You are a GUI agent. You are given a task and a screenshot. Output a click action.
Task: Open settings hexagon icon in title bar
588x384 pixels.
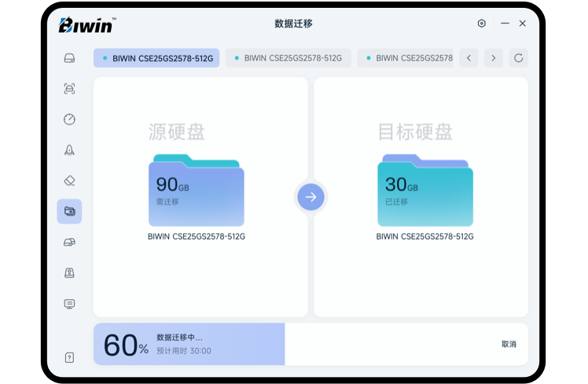coord(482,24)
